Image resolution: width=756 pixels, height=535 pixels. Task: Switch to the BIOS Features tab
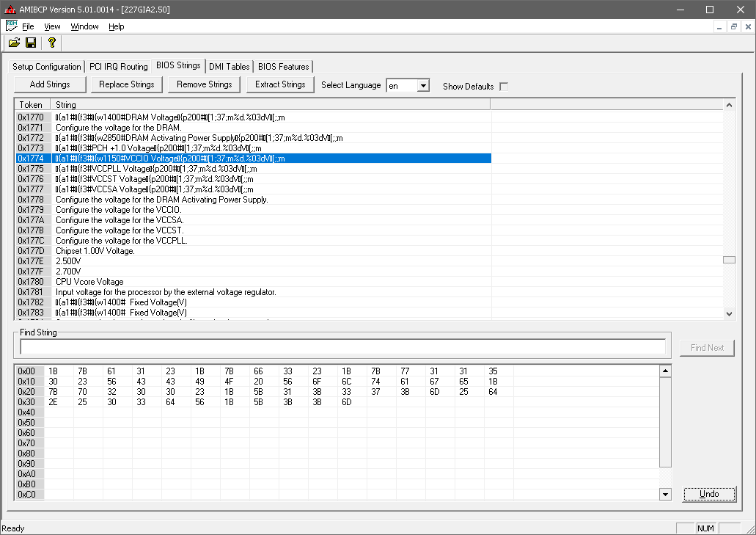[284, 67]
